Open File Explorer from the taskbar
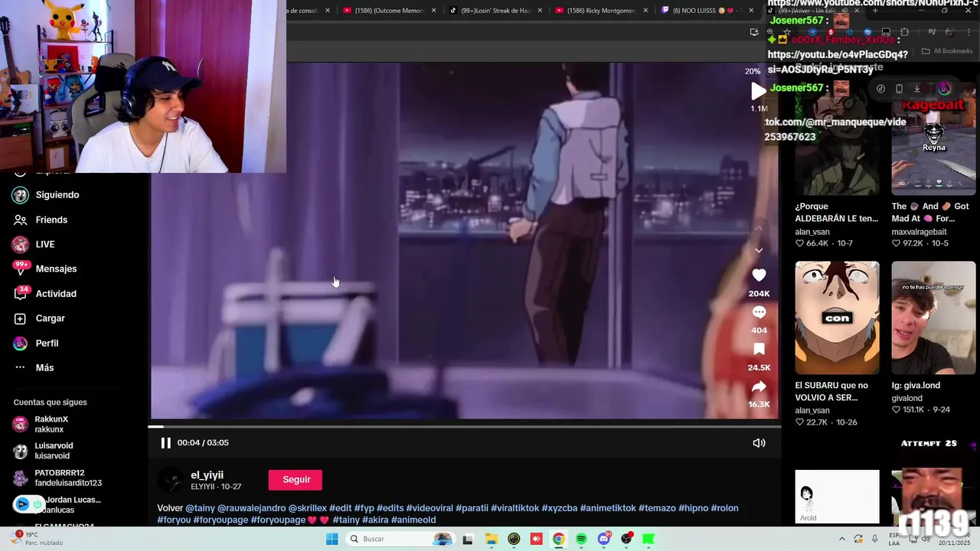Viewport: 980px width, 551px height. click(491, 539)
